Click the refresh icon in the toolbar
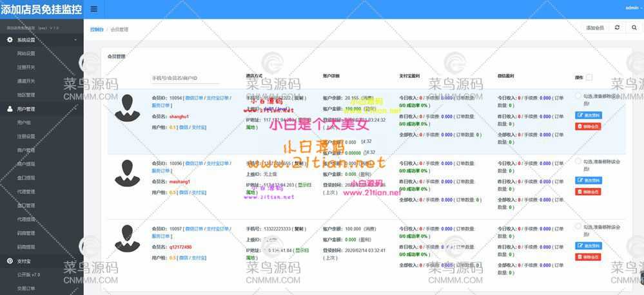 [x=618, y=28]
